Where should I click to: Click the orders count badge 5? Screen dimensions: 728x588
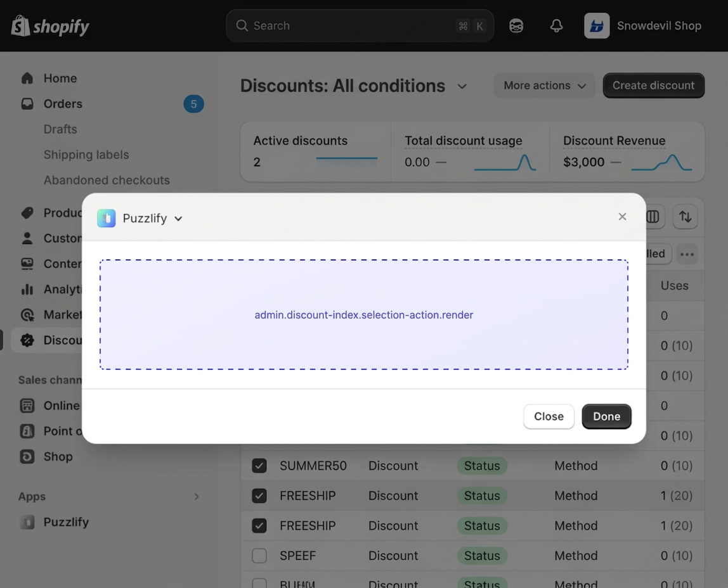coord(193,104)
